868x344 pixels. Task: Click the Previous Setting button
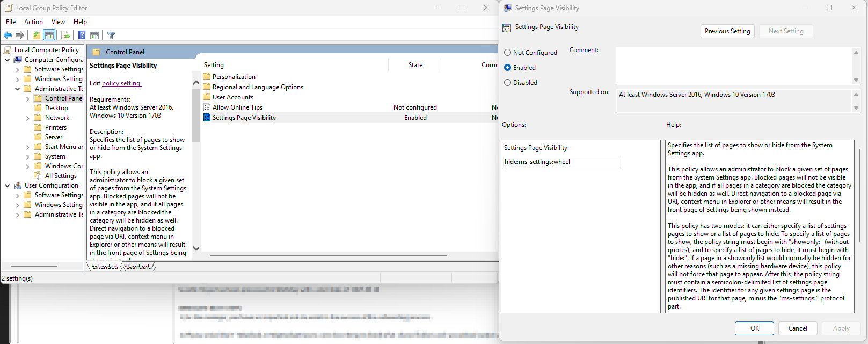(727, 31)
